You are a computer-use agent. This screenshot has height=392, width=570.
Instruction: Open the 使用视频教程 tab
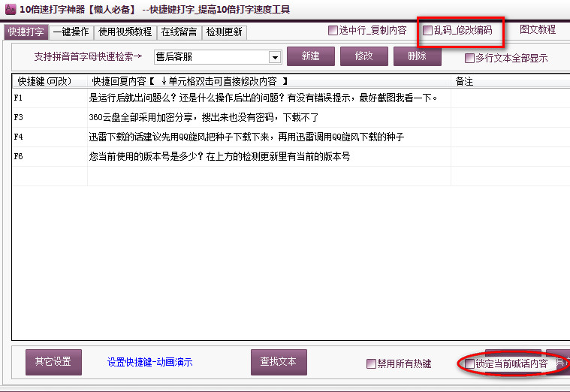tap(125, 32)
